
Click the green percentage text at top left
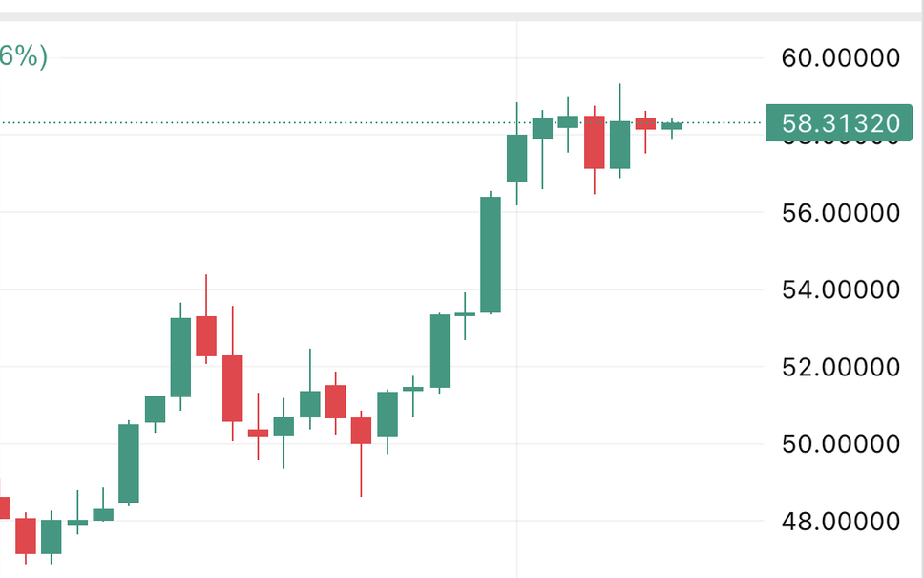[22, 57]
